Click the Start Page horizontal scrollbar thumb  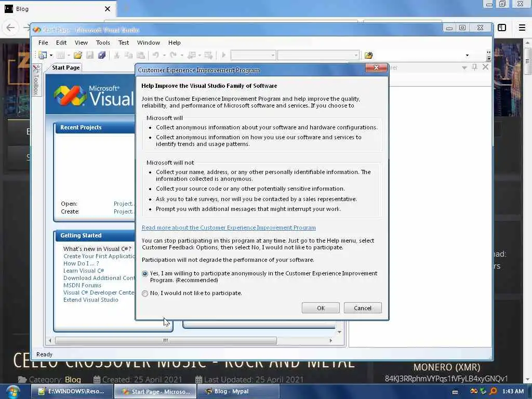(x=166, y=340)
